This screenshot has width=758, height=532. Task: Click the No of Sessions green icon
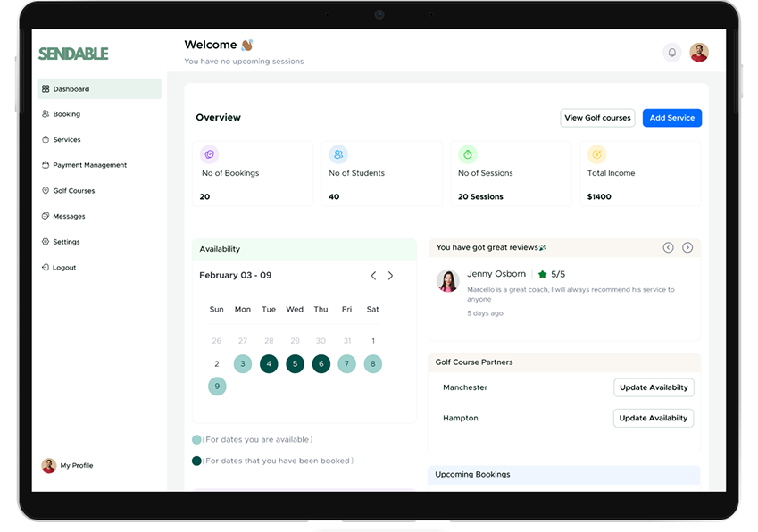(x=467, y=154)
